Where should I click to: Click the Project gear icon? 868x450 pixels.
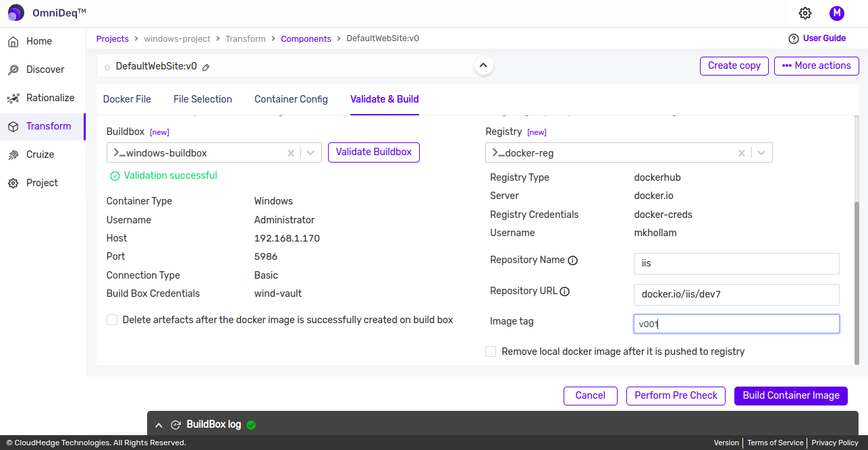coord(13,183)
